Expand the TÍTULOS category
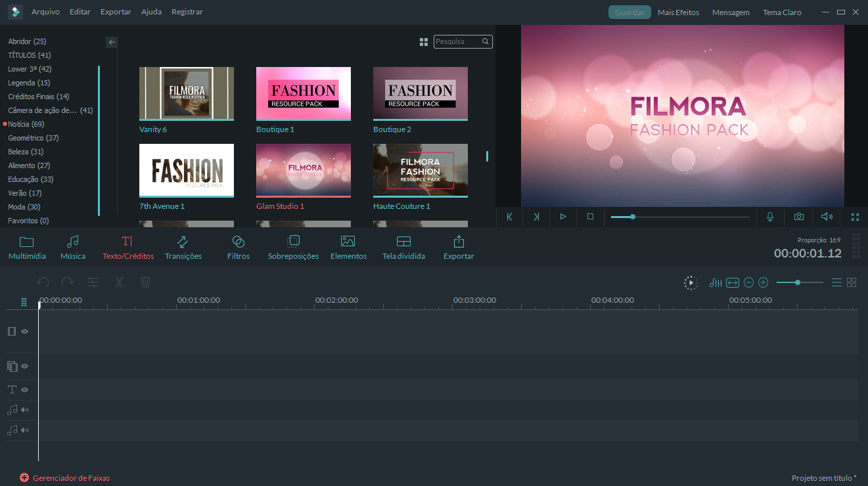Image resolution: width=868 pixels, height=486 pixels. [x=29, y=55]
